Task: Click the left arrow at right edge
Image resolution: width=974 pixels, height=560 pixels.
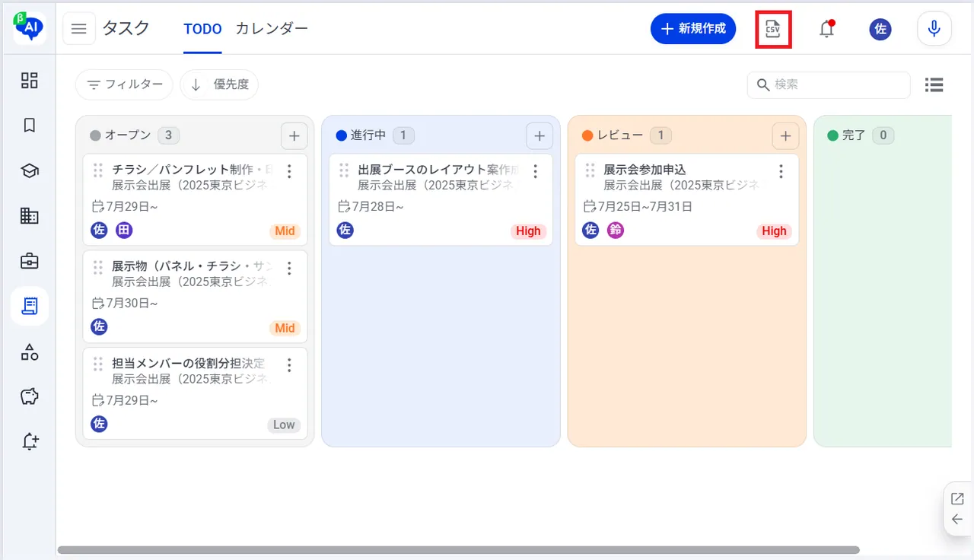Action: point(957,520)
